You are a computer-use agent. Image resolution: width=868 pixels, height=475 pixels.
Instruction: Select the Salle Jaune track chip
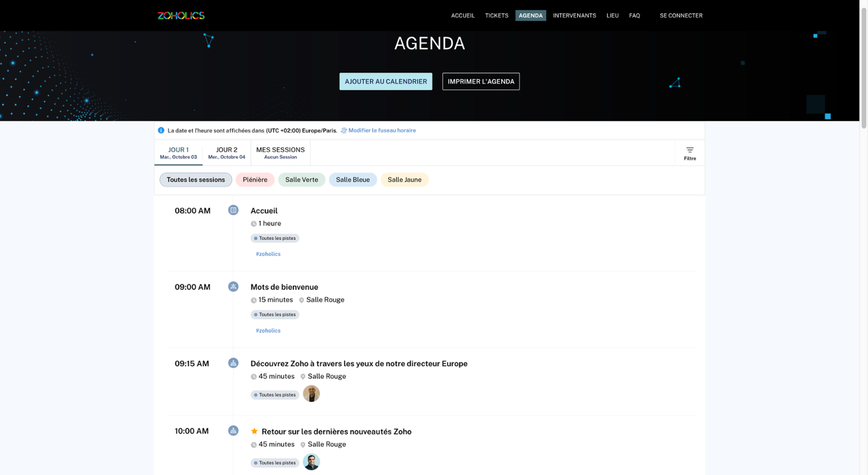click(x=404, y=180)
